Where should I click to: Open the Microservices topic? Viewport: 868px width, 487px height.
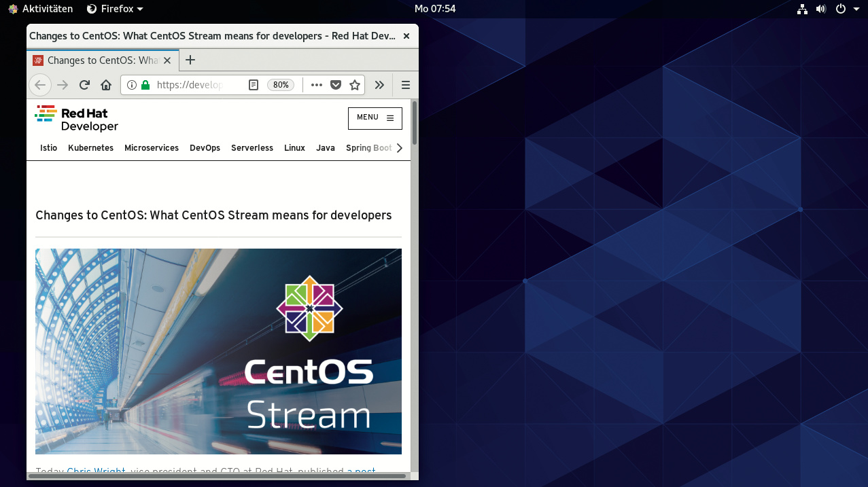[x=152, y=148]
